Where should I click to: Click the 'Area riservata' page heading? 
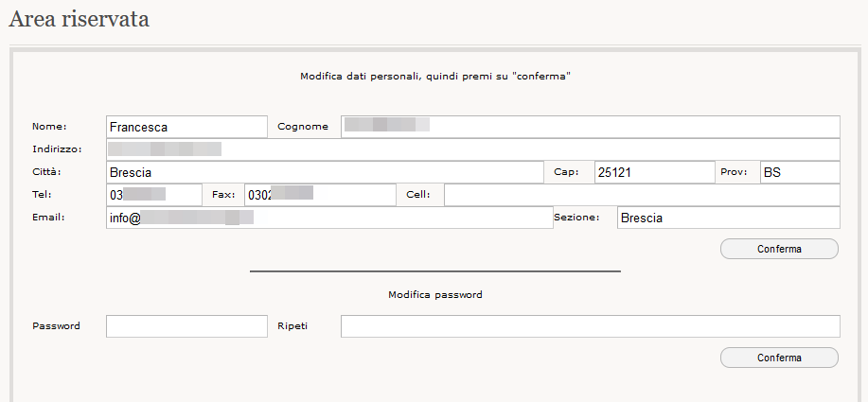tap(79, 20)
